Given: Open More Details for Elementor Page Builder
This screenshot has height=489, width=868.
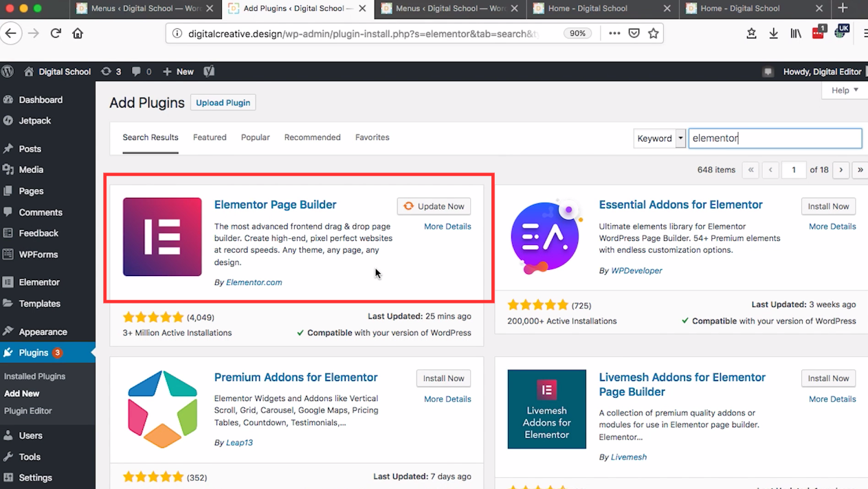Looking at the screenshot, I should click(x=447, y=226).
